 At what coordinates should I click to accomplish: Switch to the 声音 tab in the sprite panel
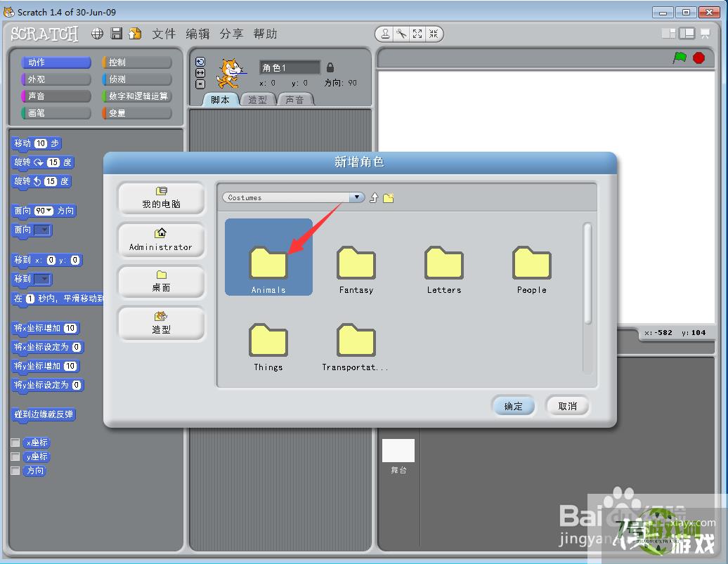tap(294, 100)
